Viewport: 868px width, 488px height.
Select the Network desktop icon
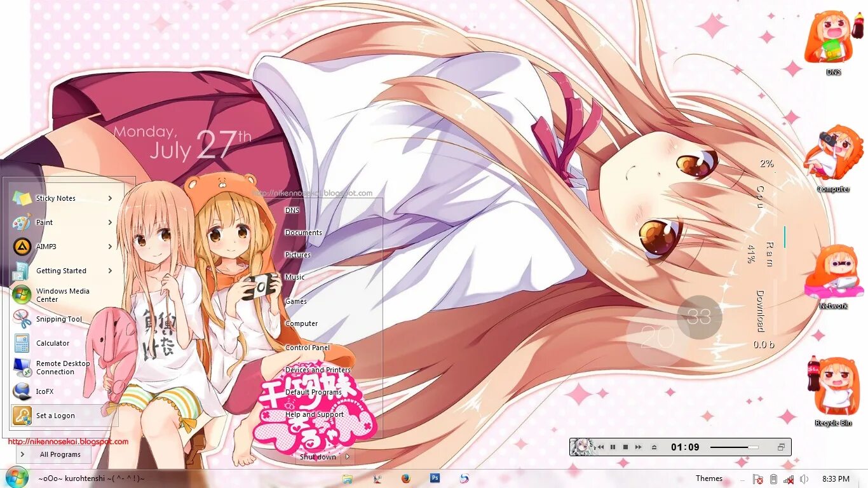pyautogui.click(x=833, y=277)
